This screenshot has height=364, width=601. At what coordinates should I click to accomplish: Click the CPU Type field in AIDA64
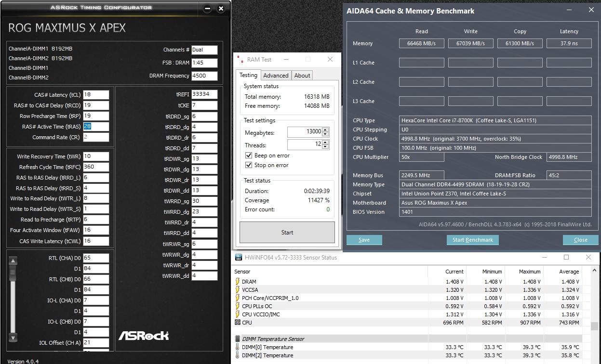[x=495, y=120]
